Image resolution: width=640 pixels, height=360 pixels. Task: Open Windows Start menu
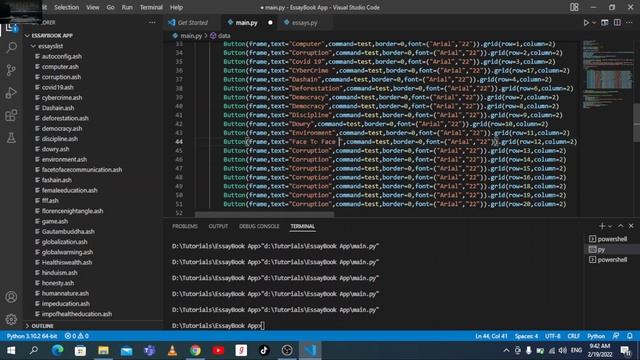coord(11,350)
